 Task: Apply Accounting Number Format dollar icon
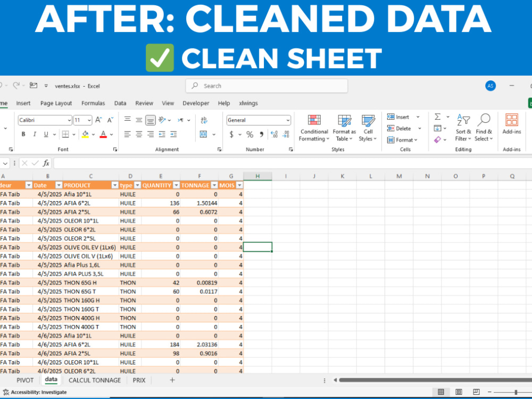pyautogui.click(x=231, y=135)
